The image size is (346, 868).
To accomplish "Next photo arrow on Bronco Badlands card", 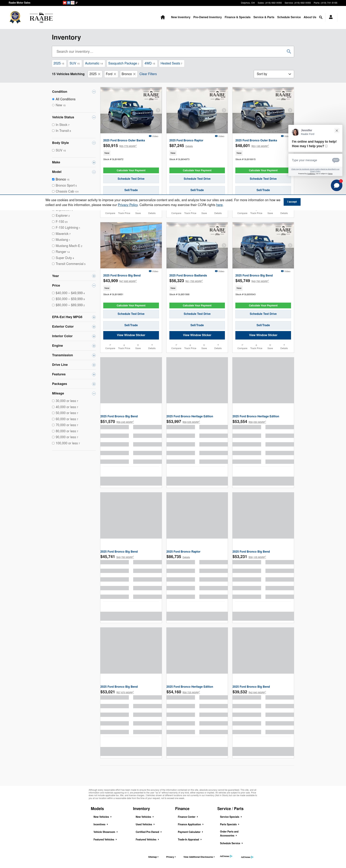I will pyautogui.click(x=224, y=245).
